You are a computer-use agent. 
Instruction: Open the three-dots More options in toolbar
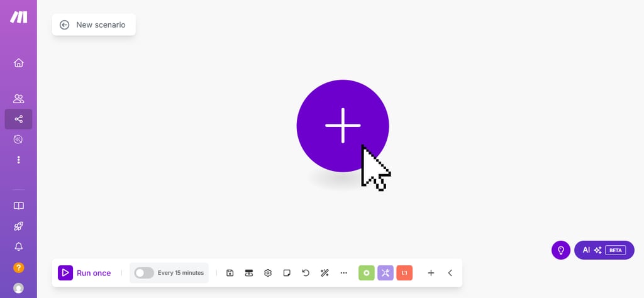(344, 273)
